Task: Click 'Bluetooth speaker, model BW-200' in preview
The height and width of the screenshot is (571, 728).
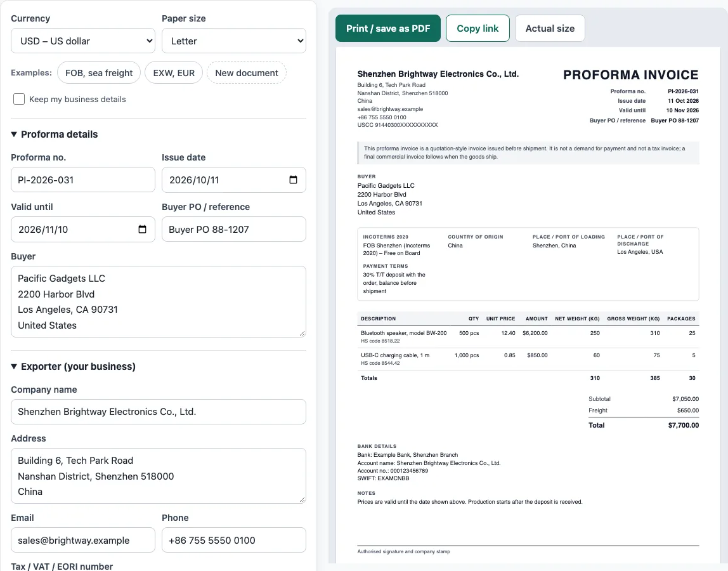Action: (403, 333)
